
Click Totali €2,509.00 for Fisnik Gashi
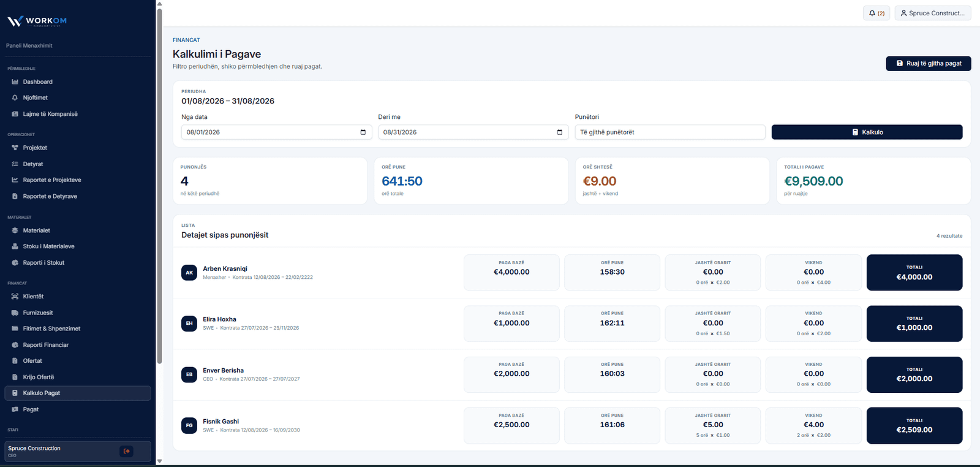click(x=914, y=425)
